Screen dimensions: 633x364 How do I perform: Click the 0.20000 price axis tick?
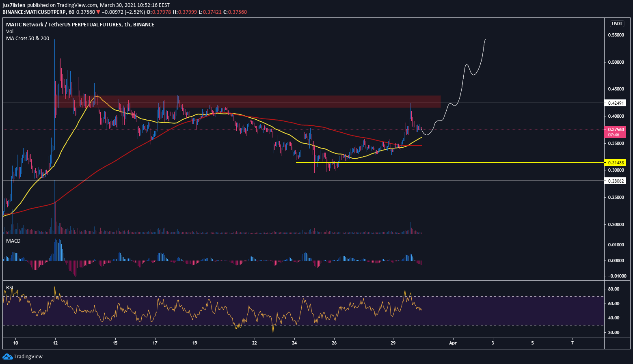[x=616, y=224]
